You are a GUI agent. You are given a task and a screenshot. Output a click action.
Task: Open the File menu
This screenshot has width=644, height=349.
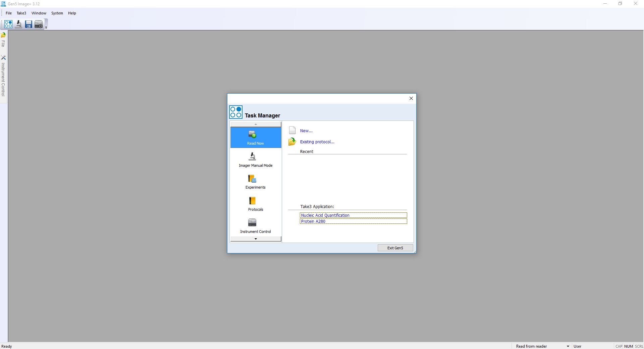click(x=9, y=13)
